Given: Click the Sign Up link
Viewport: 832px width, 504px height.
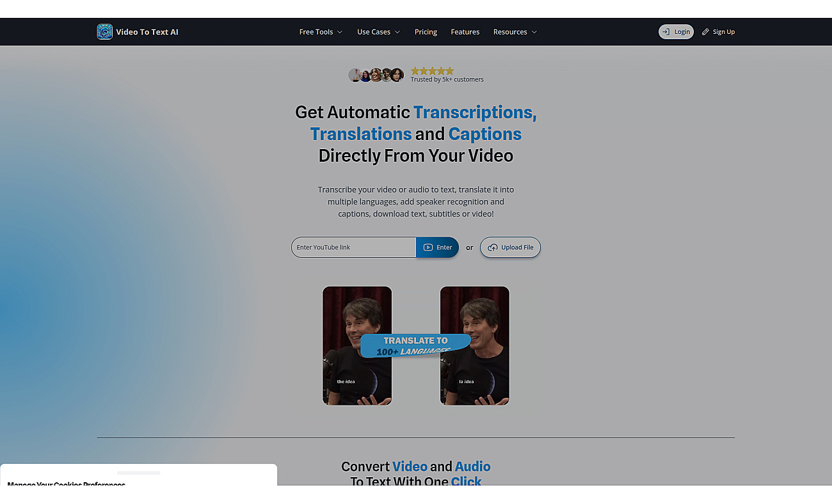Looking at the screenshot, I should click(x=718, y=32).
